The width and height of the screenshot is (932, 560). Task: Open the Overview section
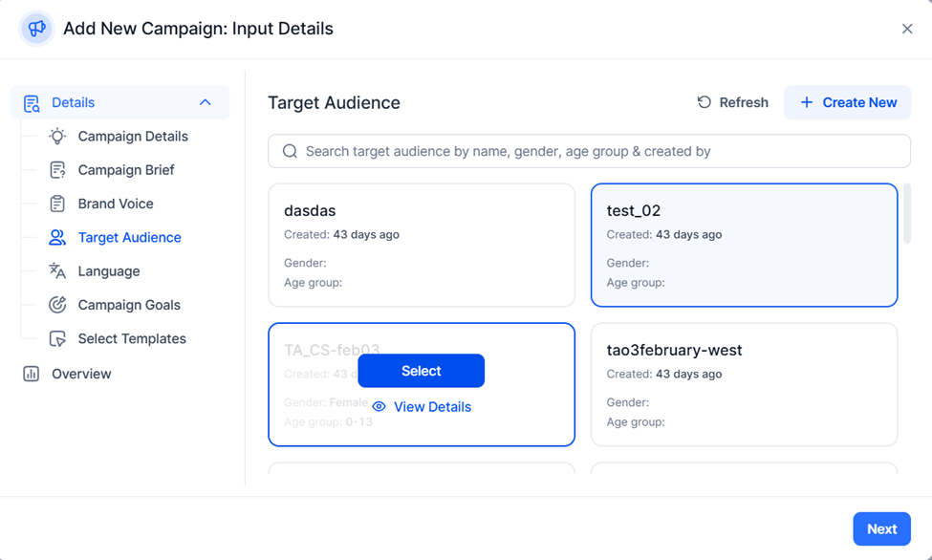[81, 374]
